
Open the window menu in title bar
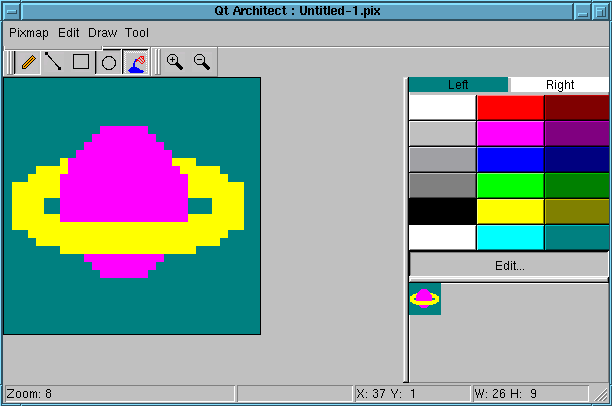[x=12, y=11]
